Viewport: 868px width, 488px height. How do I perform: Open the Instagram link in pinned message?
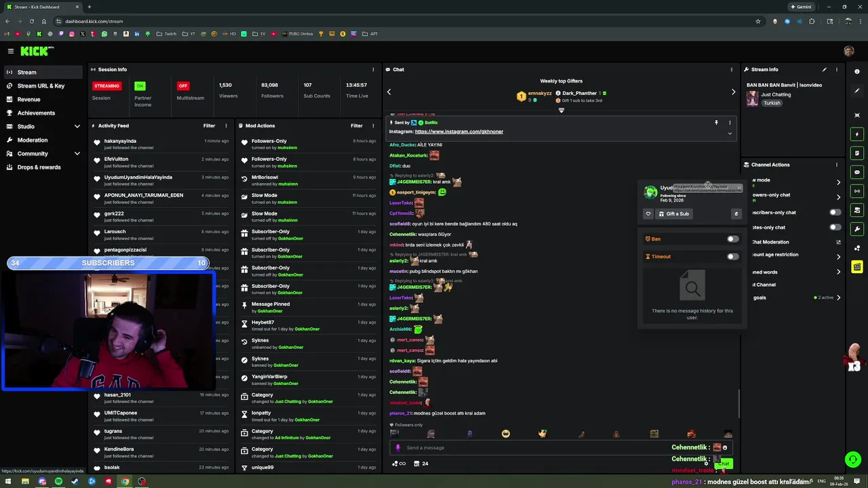[459, 131]
